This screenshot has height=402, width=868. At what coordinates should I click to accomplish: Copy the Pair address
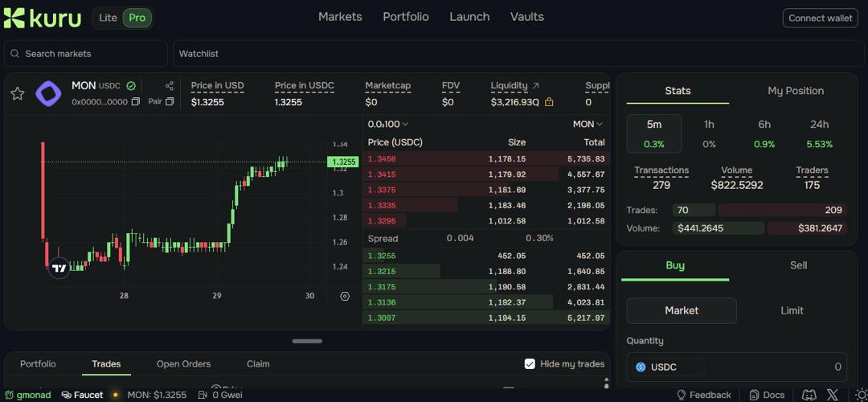(170, 102)
